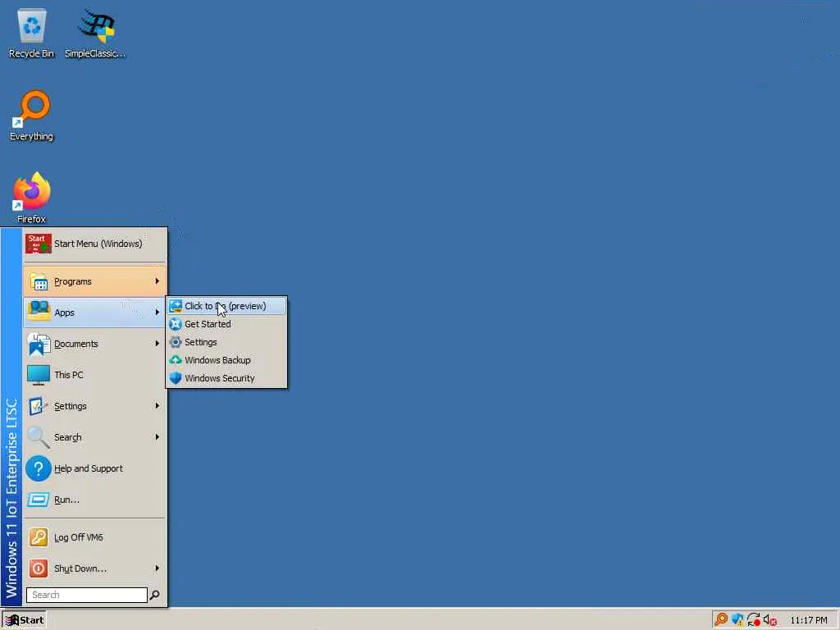
Task: Focus the start menu Search input box
Action: tap(87, 595)
